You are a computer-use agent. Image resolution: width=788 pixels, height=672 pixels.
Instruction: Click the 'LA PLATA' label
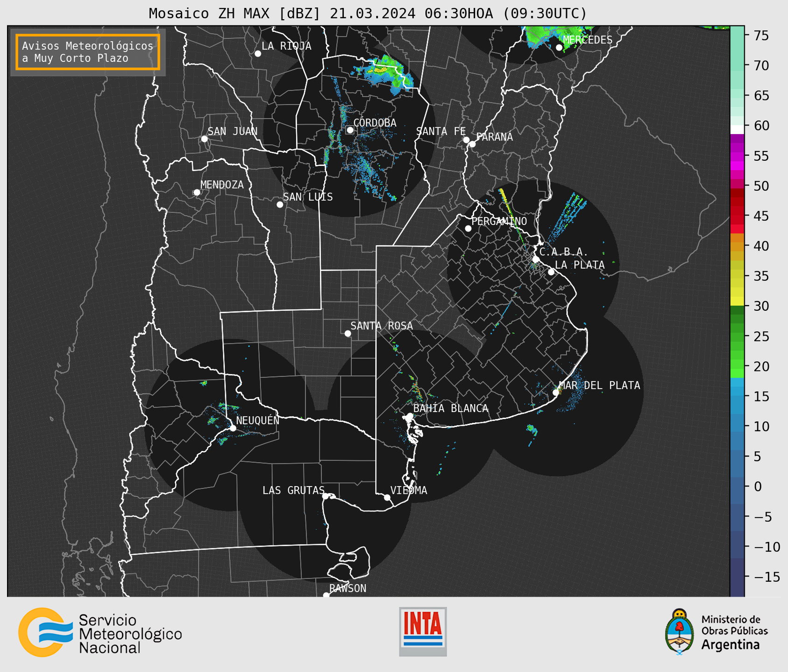pyautogui.click(x=580, y=265)
